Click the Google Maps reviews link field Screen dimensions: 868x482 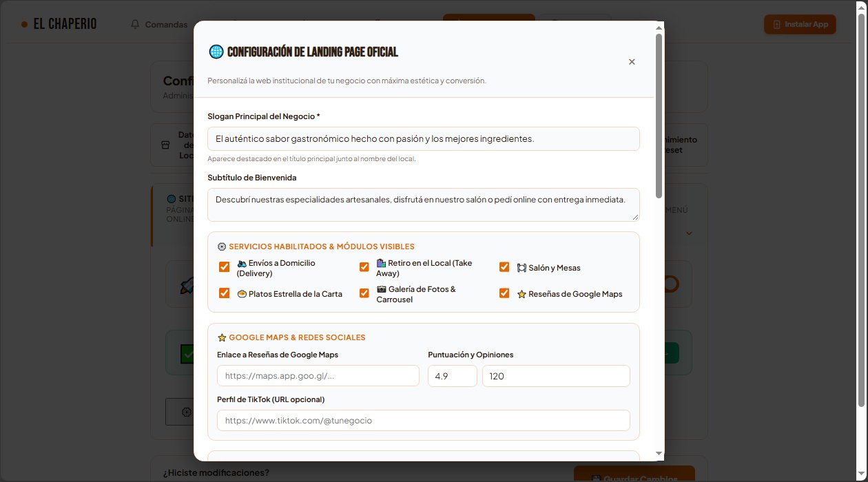tap(318, 376)
